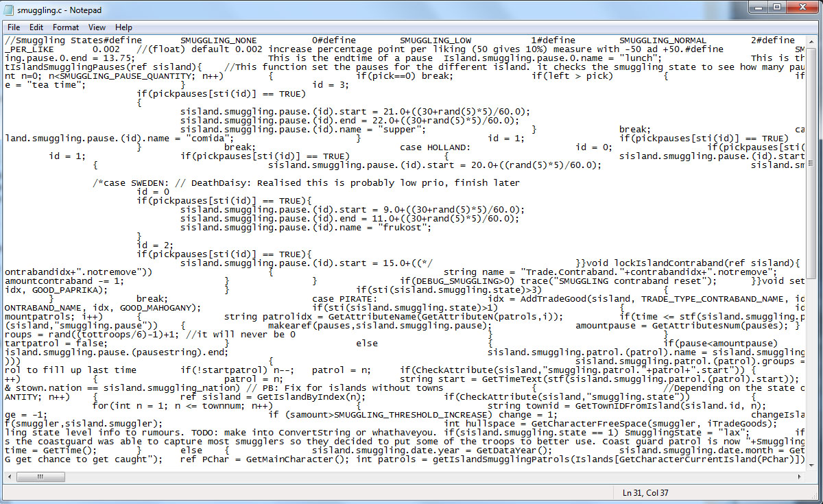823x504 pixels.
Task: Open the View menu
Action: (x=97, y=27)
